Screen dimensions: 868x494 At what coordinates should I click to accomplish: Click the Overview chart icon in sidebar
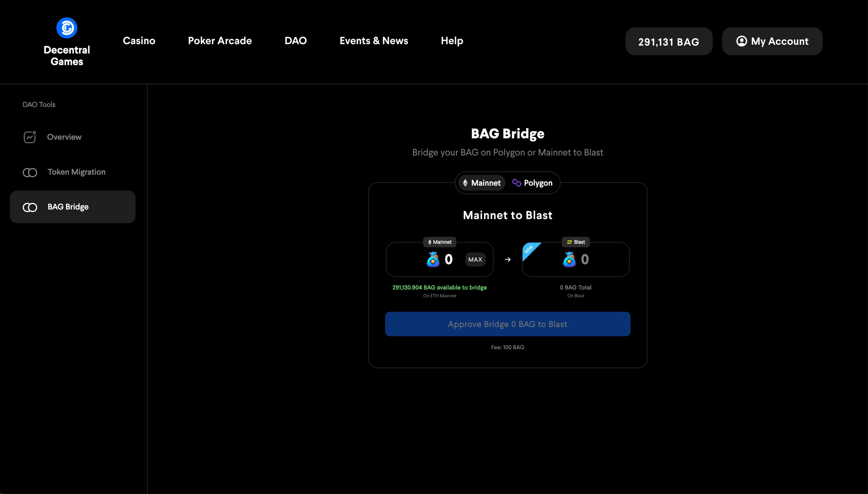click(x=30, y=137)
